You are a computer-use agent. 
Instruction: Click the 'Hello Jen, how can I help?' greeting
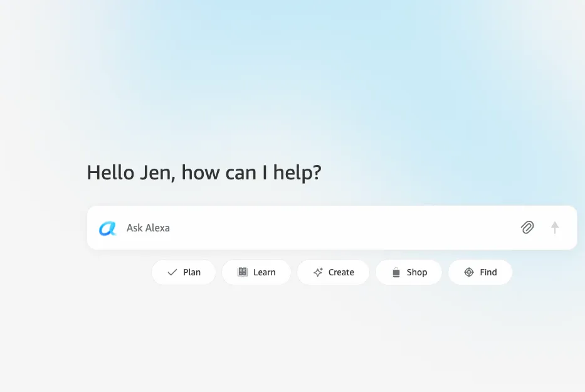(204, 172)
